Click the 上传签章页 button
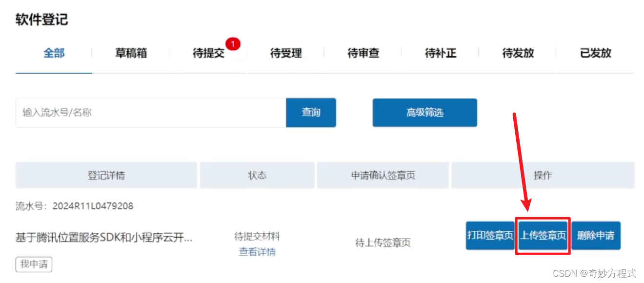This screenshot has width=644, height=283. point(543,236)
